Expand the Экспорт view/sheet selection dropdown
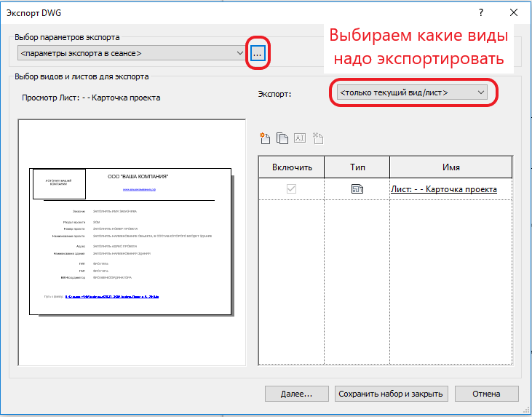 (x=411, y=92)
